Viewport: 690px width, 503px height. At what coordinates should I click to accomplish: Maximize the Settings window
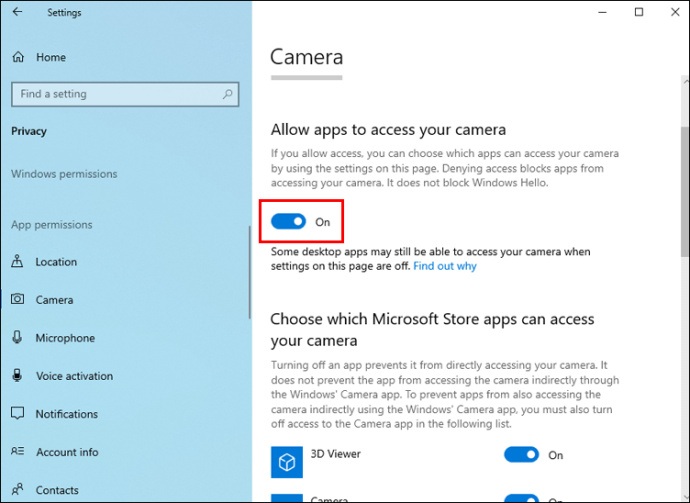(x=639, y=12)
